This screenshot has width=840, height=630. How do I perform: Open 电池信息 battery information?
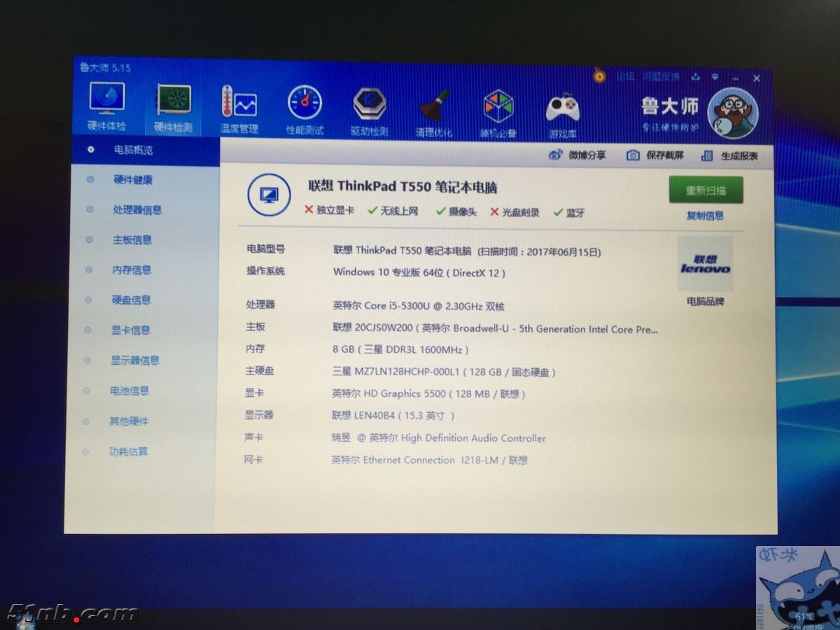pyautogui.click(x=130, y=391)
